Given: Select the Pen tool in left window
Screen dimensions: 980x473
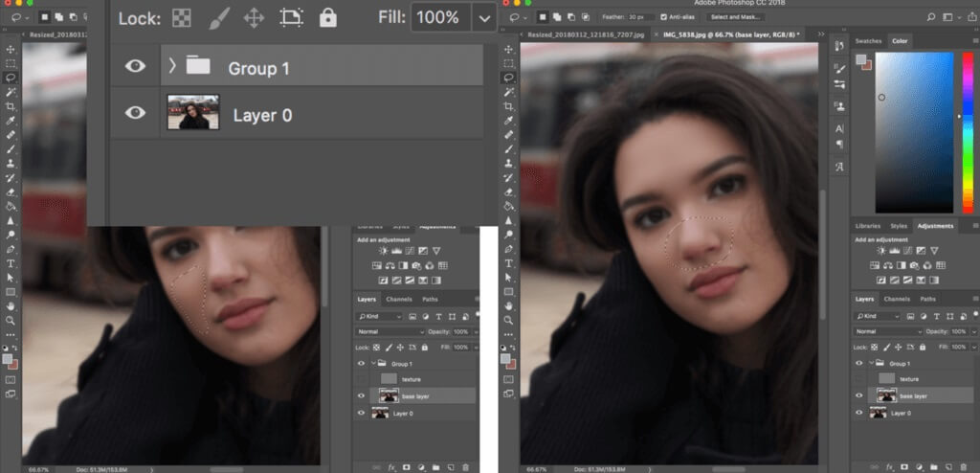Looking at the screenshot, I should [11, 249].
